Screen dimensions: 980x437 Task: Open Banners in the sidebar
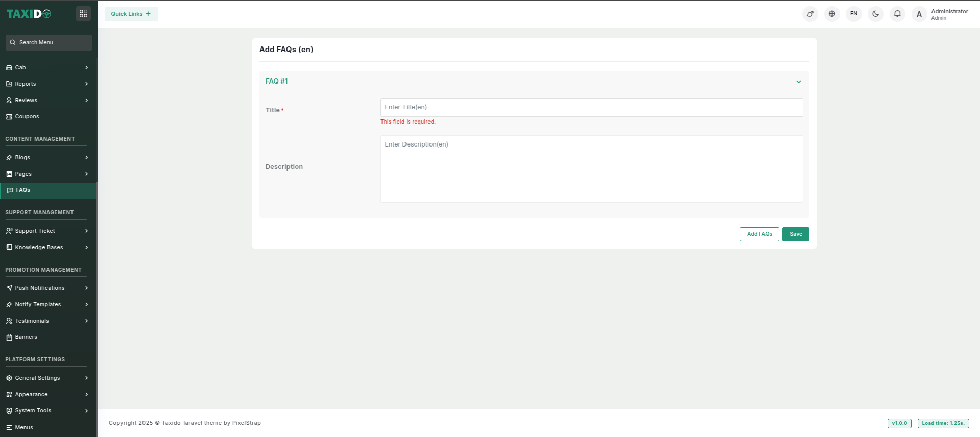pyautogui.click(x=26, y=337)
